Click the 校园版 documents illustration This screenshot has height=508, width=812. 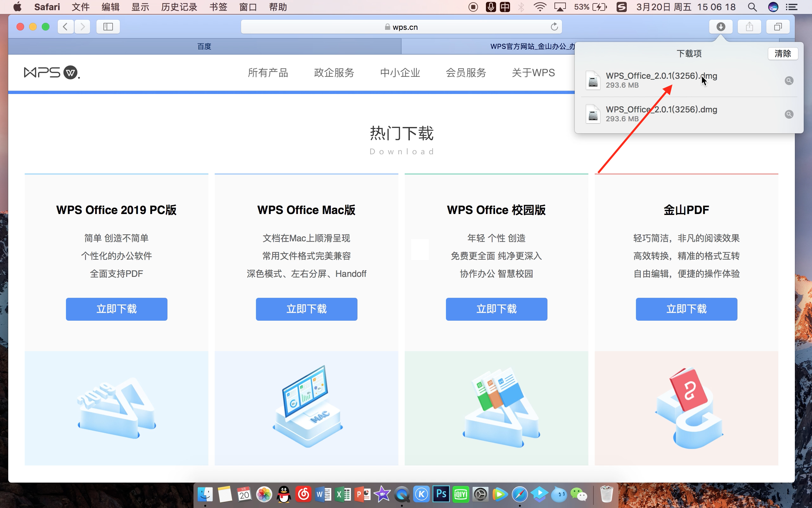click(501, 407)
